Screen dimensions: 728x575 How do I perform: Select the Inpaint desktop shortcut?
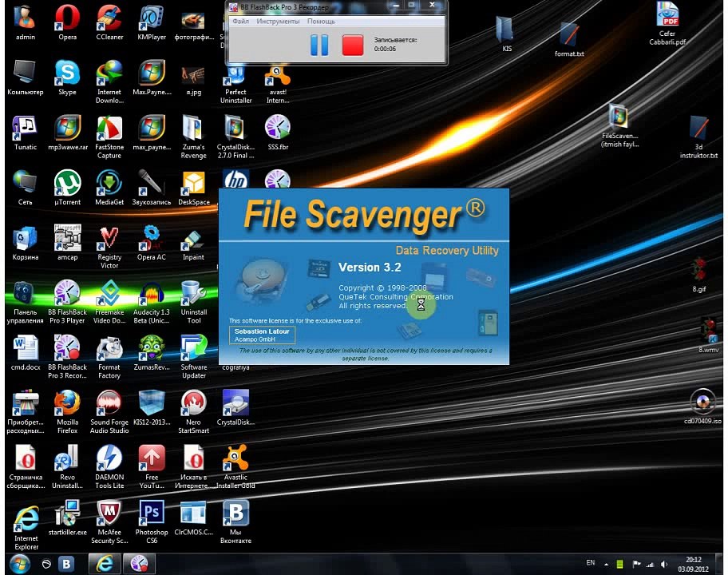pyautogui.click(x=194, y=243)
